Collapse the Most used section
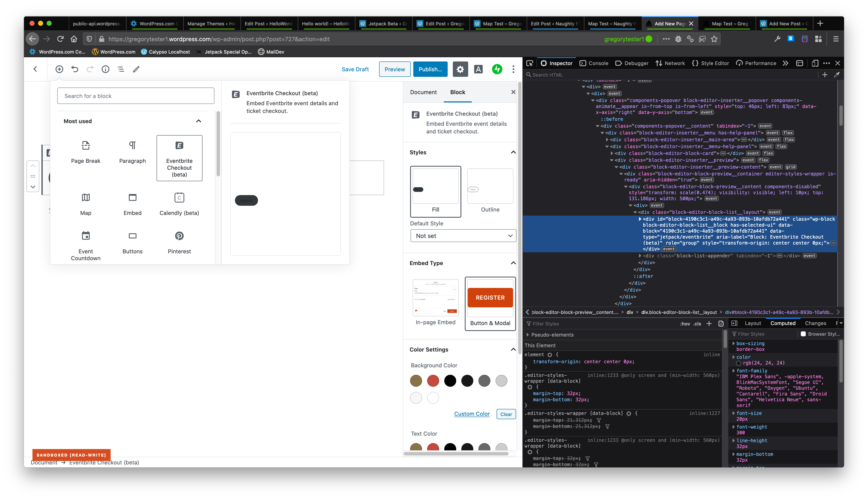Screen dimensions: 868x499 198,121
